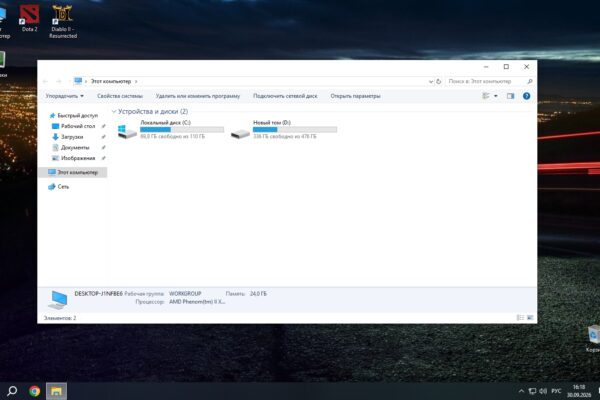Click the Back navigation arrow
This screenshot has width=600, height=400.
point(46,82)
